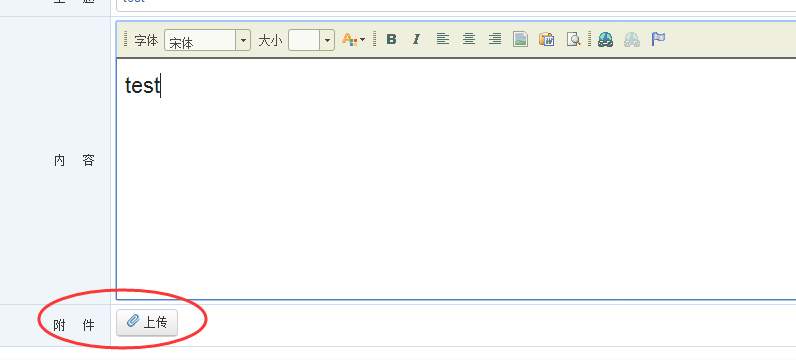Toggle italic formatting in editor toolbar

pos(416,39)
